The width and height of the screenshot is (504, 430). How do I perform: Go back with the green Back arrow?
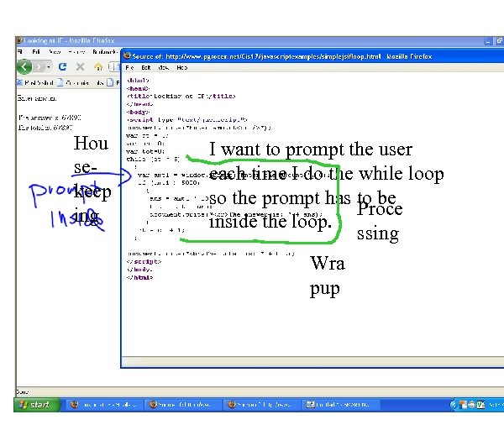[x=24, y=67]
